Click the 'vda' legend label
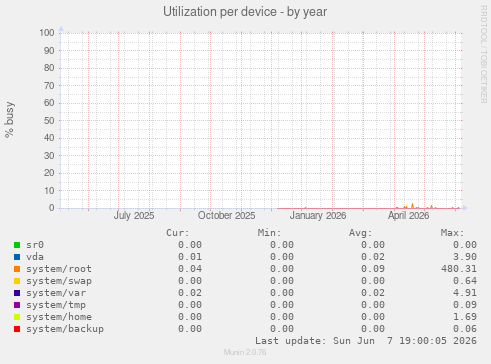 pos(35,257)
